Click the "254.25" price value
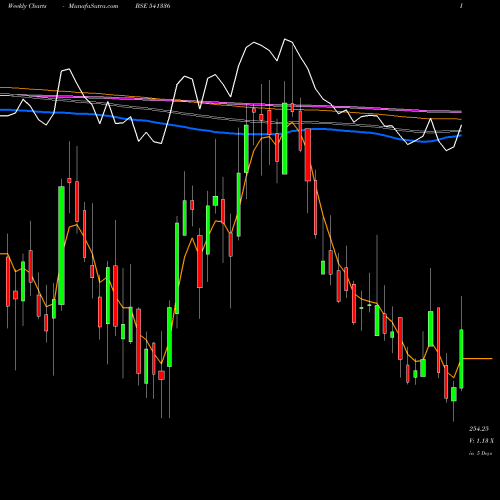Viewport: 500px width, 500px height. (x=479, y=429)
